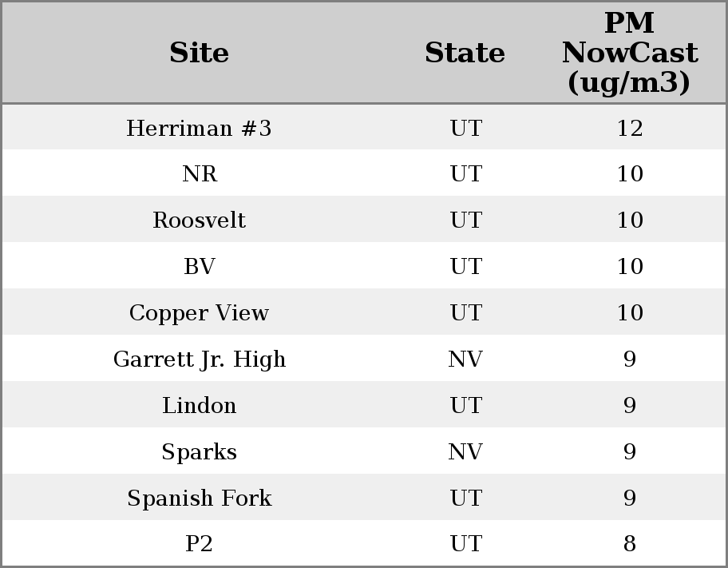This screenshot has height=568, width=728.
Task: Select the P2 site cell
Action: click(x=199, y=544)
